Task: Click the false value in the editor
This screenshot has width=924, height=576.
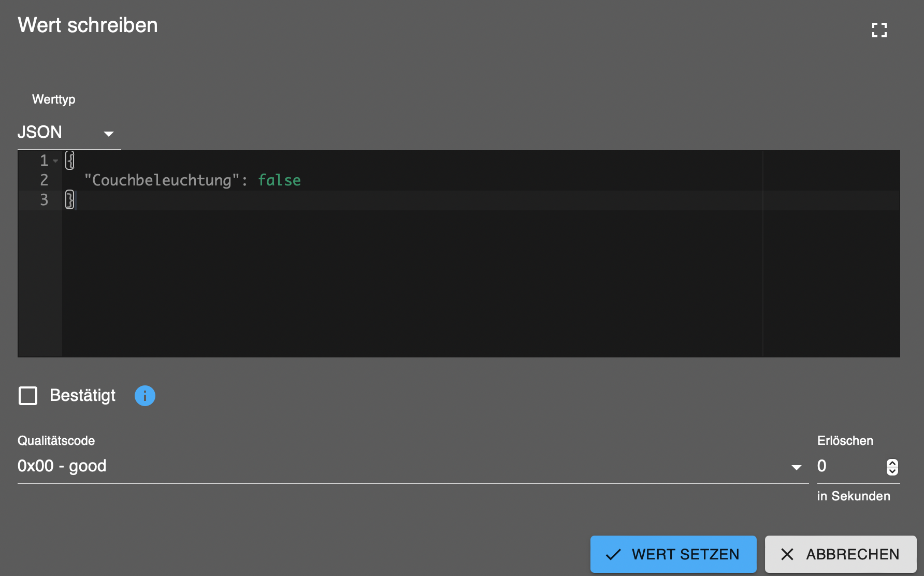Action: click(279, 180)
